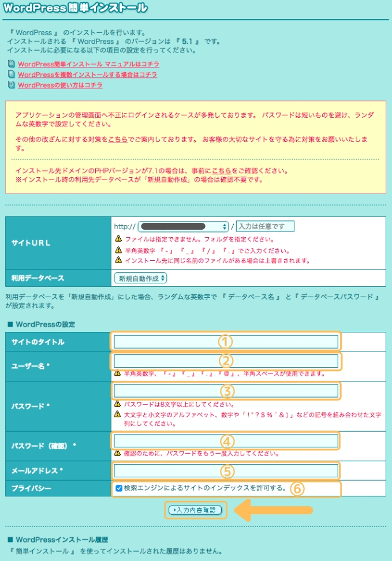Screen dimensions: 392x561
Task: Focus the ユーザー名 input field
Action: click(226, 361)
